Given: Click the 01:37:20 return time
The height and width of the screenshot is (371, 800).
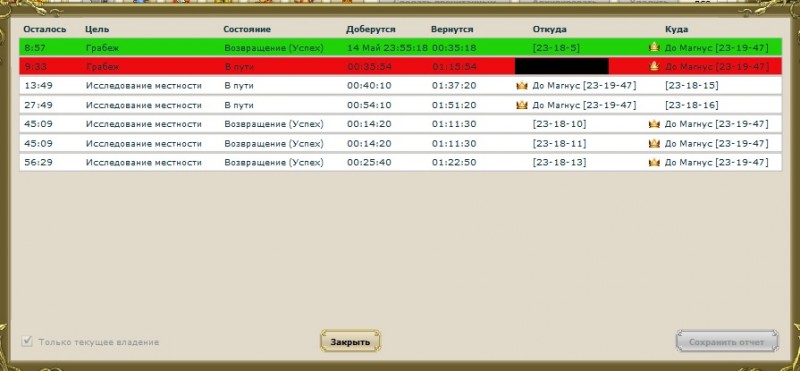Looking at the screenshot, I should pyautogui.click(x=454, y=86).
